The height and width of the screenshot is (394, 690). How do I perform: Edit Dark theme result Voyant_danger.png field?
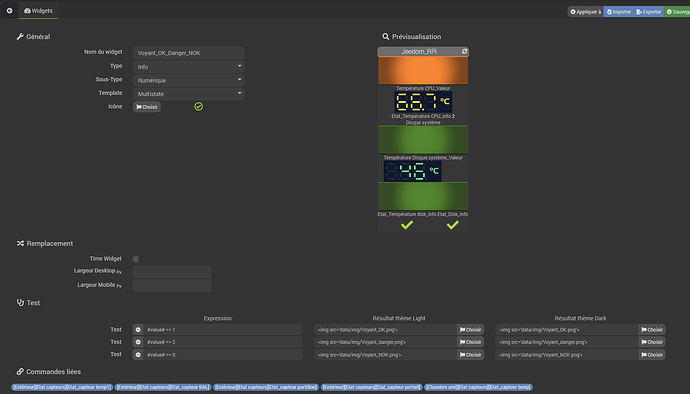[567, 342]
